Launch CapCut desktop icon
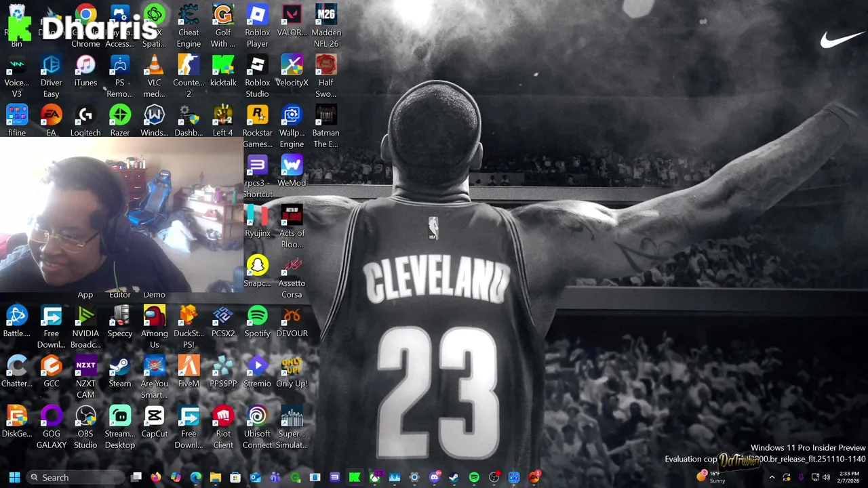Viewport: 868px width, 488px height. tap(155, 422)
